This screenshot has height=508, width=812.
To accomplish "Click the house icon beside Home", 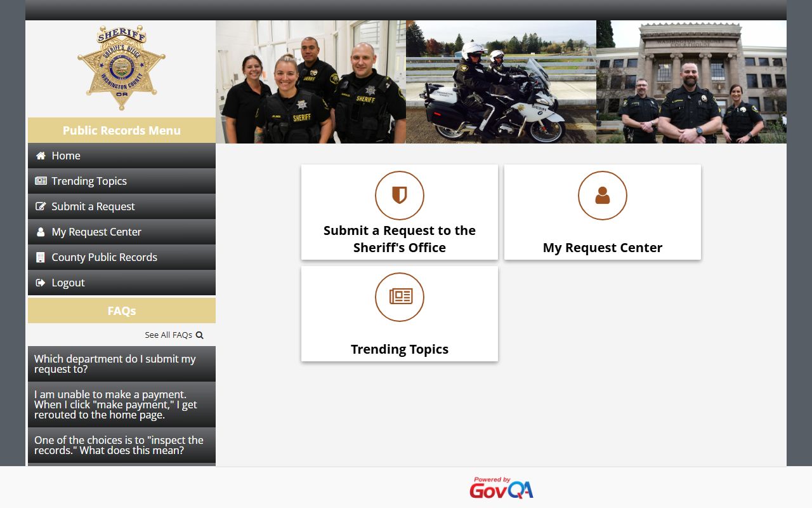I will pyautogui.click(x=41, y=156).
